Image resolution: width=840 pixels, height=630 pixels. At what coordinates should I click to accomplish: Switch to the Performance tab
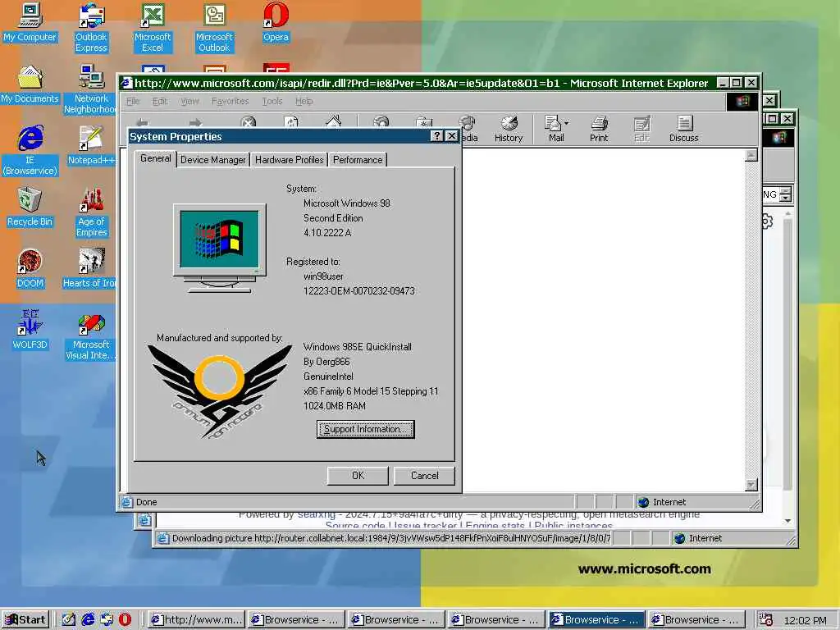[x=358, y=160]
